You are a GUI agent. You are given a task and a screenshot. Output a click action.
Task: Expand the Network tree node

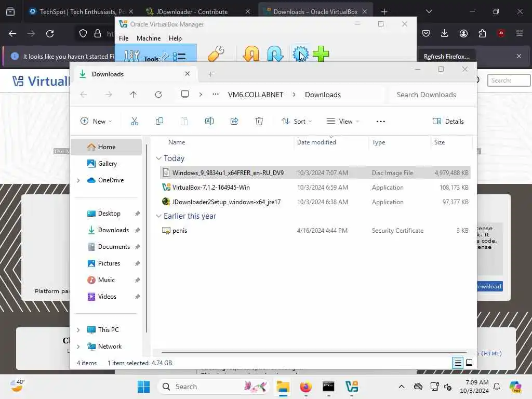[x=78, y=347]
